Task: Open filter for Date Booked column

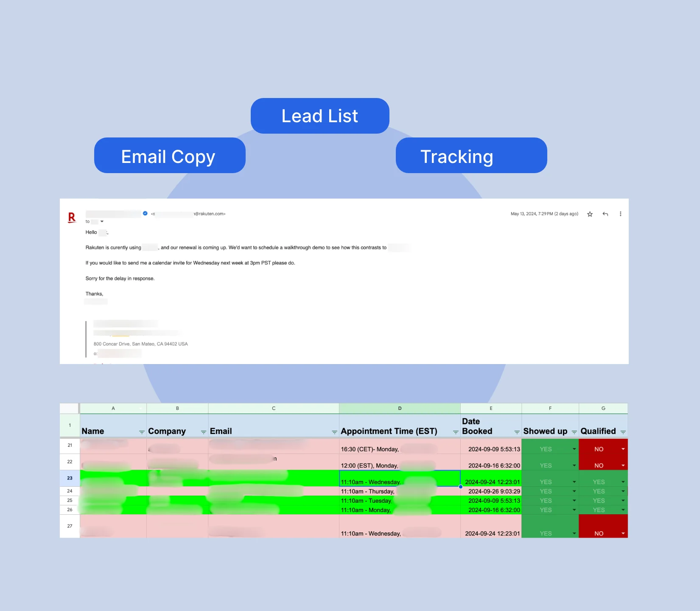Action: (517, 432)
